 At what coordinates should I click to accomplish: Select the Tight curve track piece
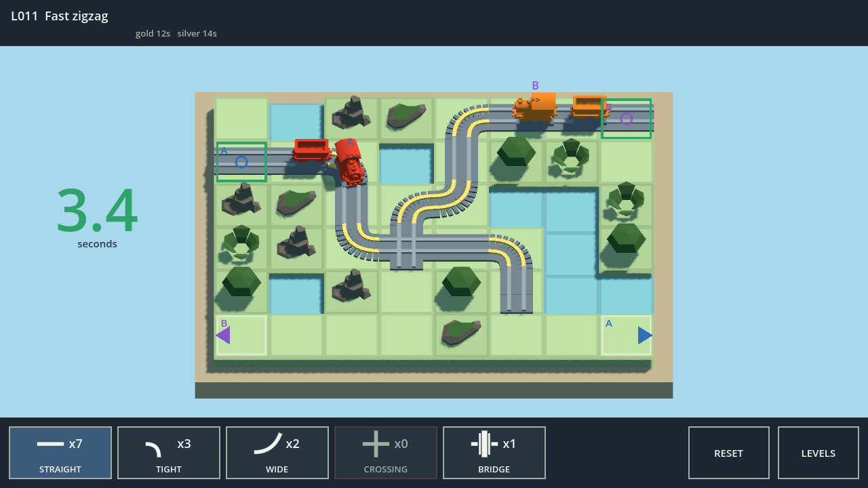click(x=169, y=453)
